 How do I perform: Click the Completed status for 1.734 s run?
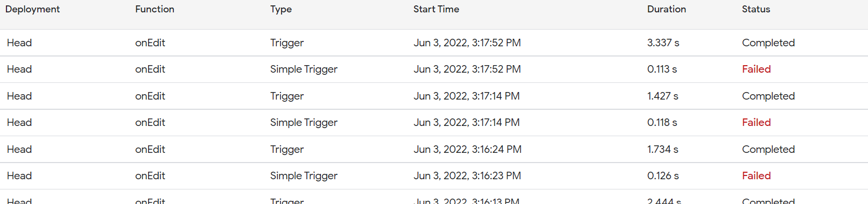[768, 149]
